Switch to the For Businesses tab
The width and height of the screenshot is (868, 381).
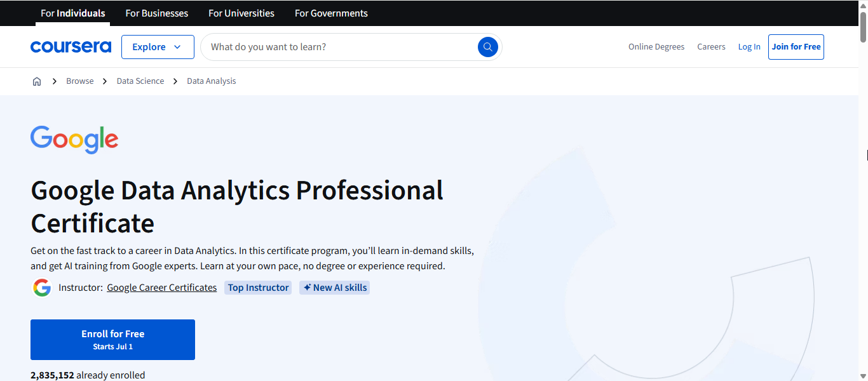(157, 13)
